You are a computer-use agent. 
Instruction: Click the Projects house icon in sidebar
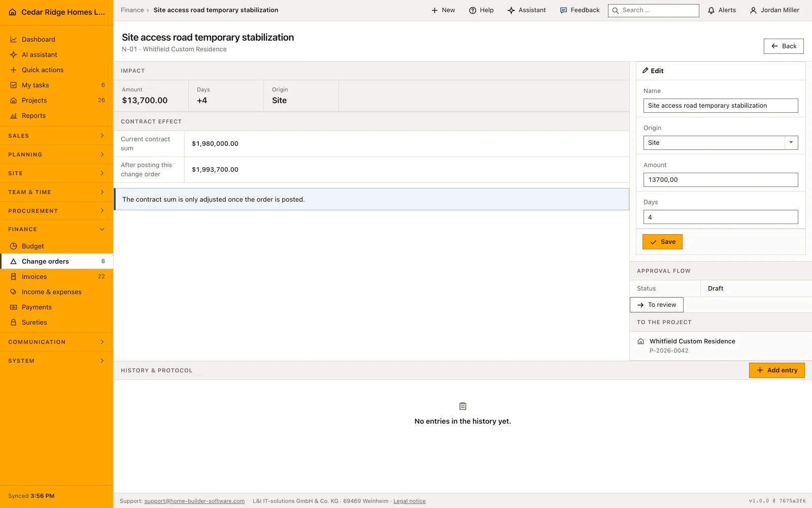tap(14, 100)
